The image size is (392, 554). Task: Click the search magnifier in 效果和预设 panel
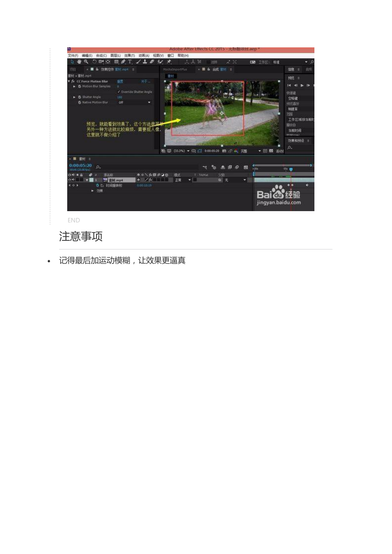(x=290, y=148)
